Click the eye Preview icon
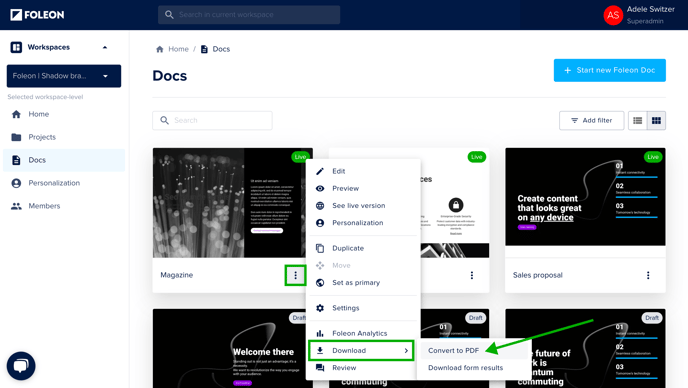The width and height of the screenshot is (688, 388). (320, 188)
